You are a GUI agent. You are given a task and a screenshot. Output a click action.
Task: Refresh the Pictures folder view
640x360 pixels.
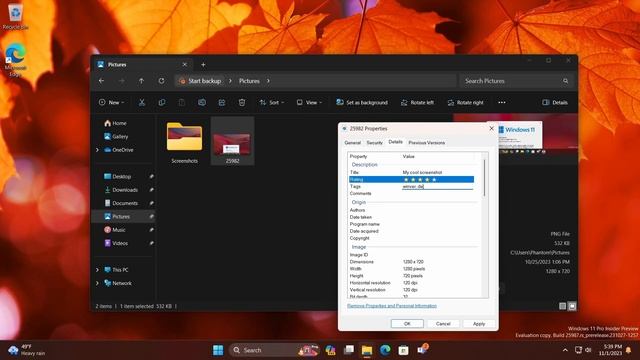click(x=161, y=81)
